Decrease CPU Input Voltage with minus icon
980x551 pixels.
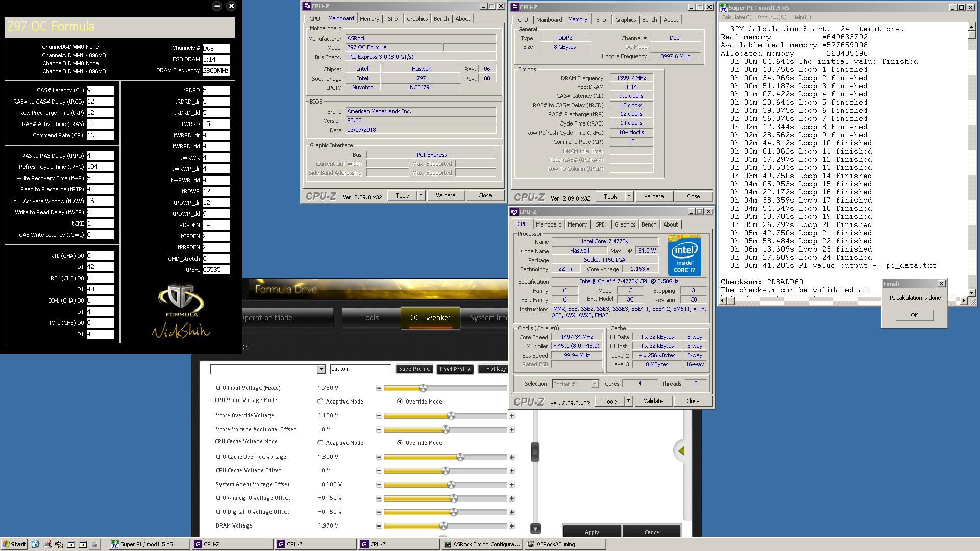pyautogui.click(x=379, y=388)
